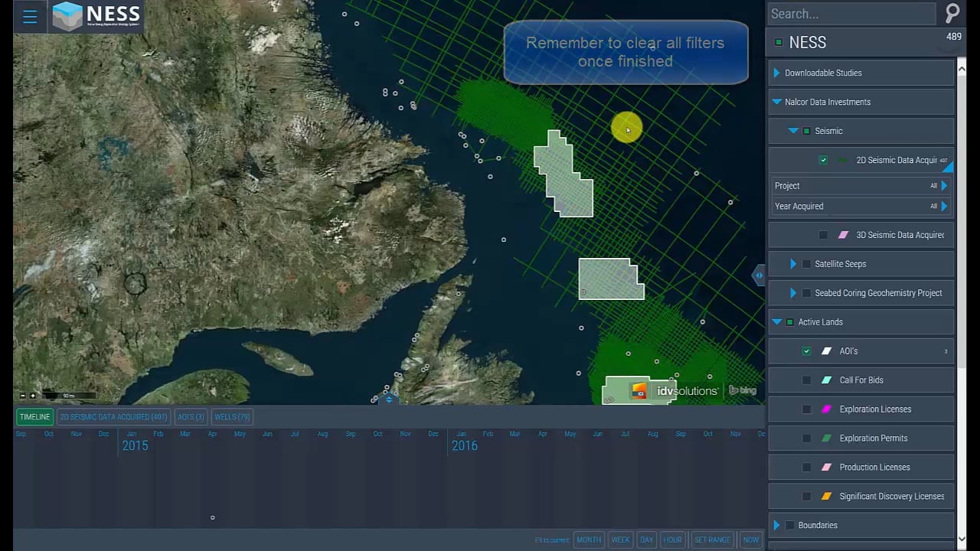Click the timeline panel resize handle on map

point(389,399)
